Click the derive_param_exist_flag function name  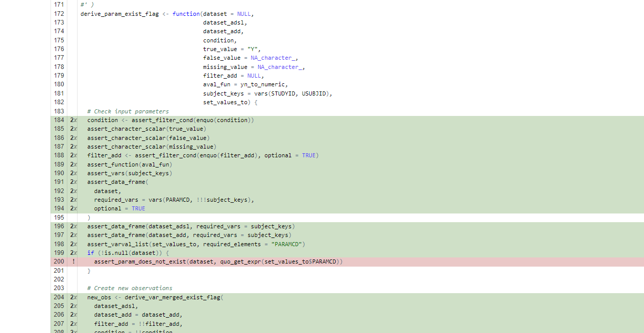119,14
